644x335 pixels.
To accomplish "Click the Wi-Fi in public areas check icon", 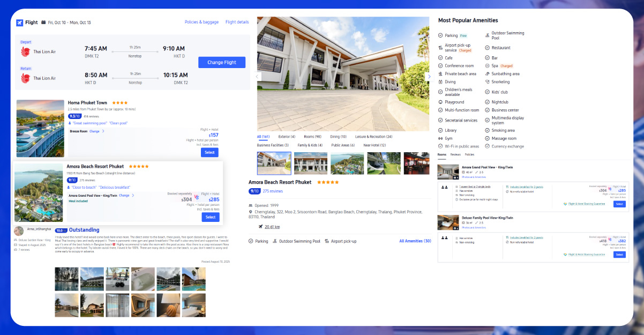I will [440, 146].
